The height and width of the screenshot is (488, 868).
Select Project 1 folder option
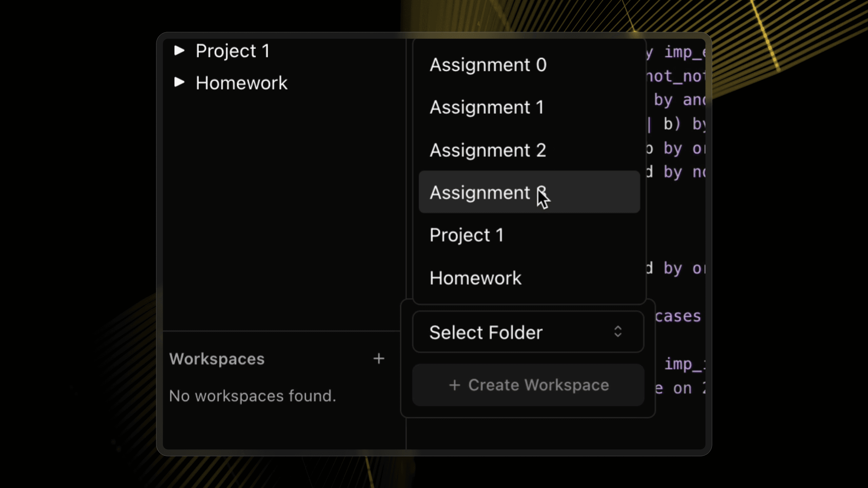466,235
